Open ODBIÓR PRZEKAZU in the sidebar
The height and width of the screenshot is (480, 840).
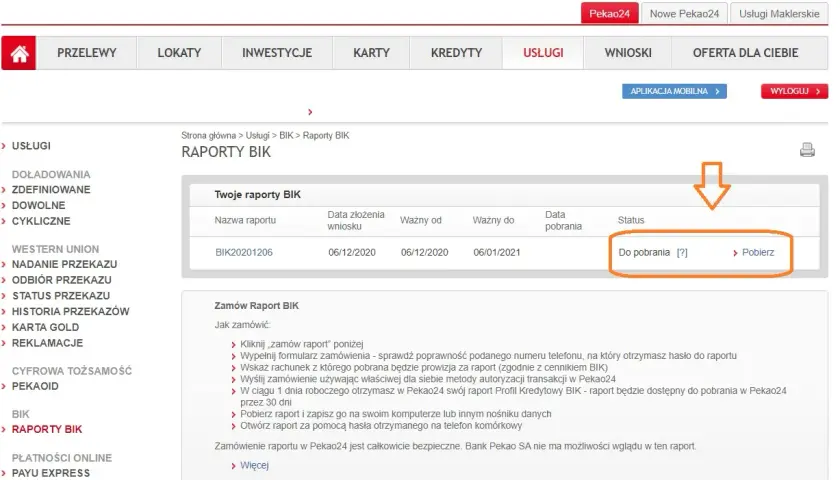62,280
